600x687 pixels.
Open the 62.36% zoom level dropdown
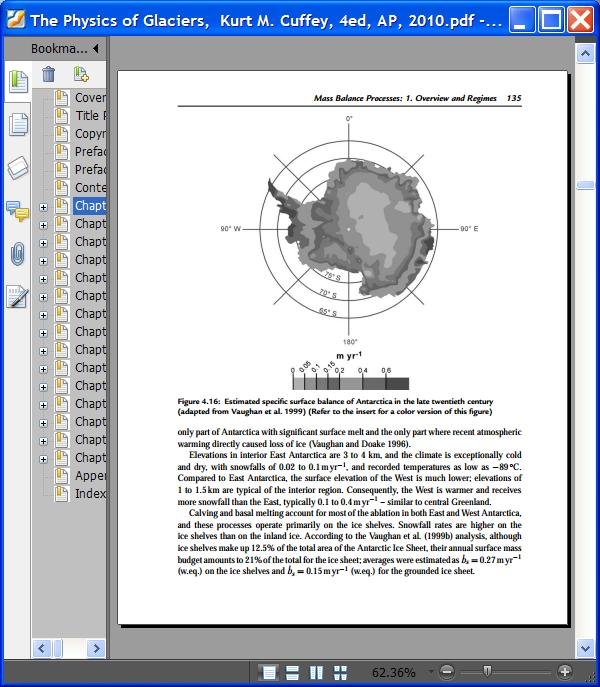click(431, 672)
